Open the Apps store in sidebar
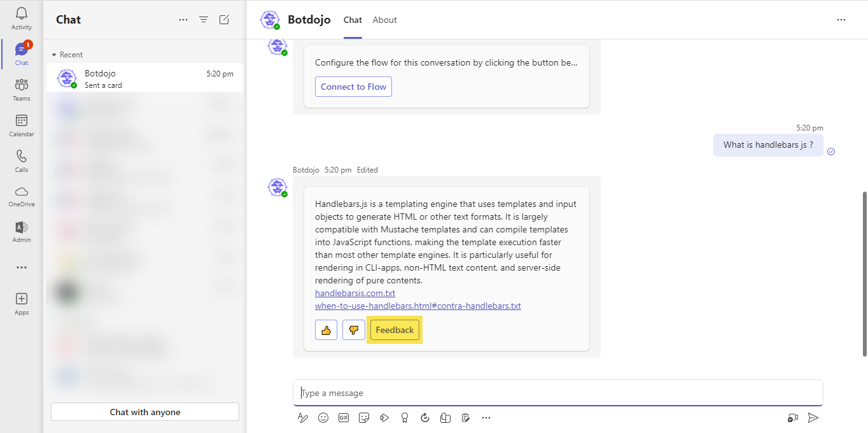 (x=22, y=304)
